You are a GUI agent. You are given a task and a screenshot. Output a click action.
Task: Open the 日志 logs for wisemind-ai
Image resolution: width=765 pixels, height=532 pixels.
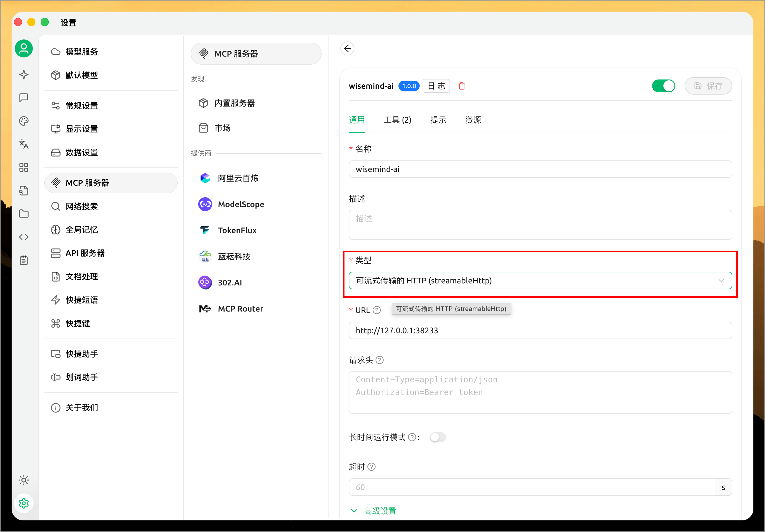coord(436,86)
